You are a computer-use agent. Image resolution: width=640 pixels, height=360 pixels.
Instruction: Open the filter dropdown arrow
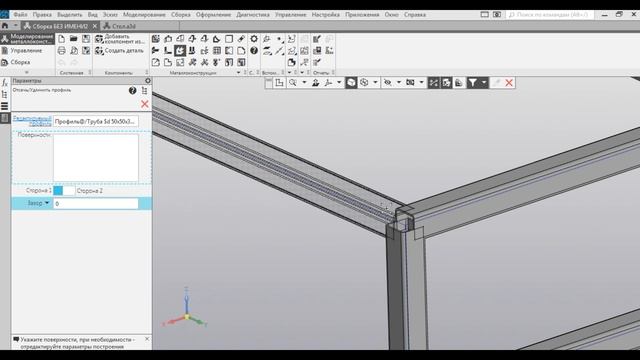click(484, 83)
